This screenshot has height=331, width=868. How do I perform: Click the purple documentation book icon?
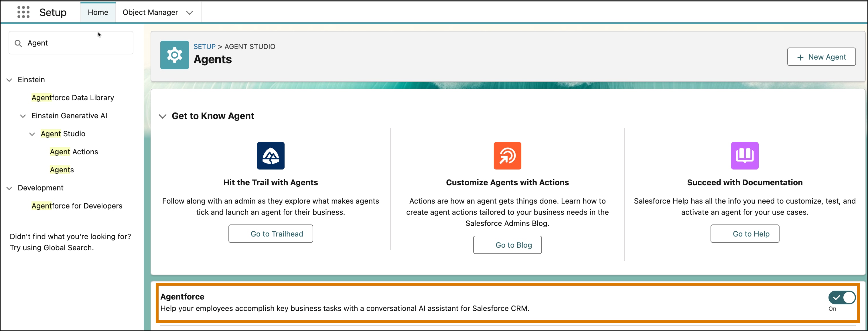pyautogui.click(x=744, y=156)
